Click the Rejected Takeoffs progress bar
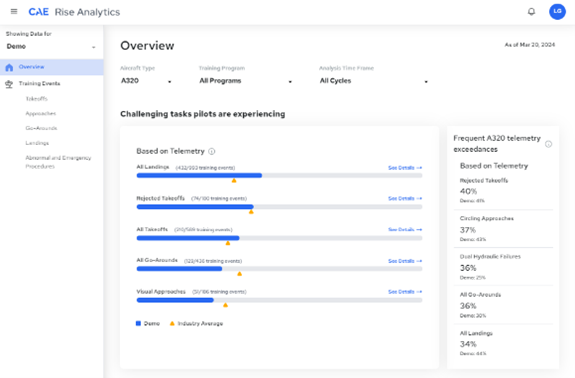575x378 pixels. 279,207
